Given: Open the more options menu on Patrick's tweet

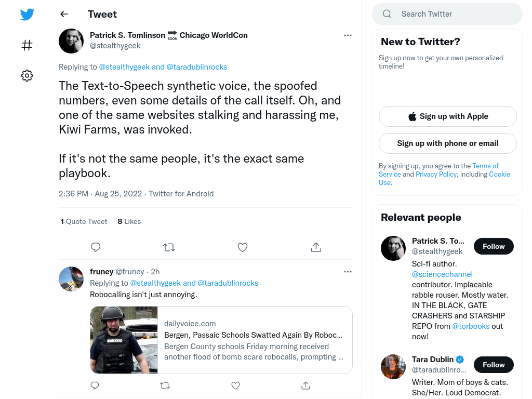Looking at the screenshot, I should coord(348,35).
